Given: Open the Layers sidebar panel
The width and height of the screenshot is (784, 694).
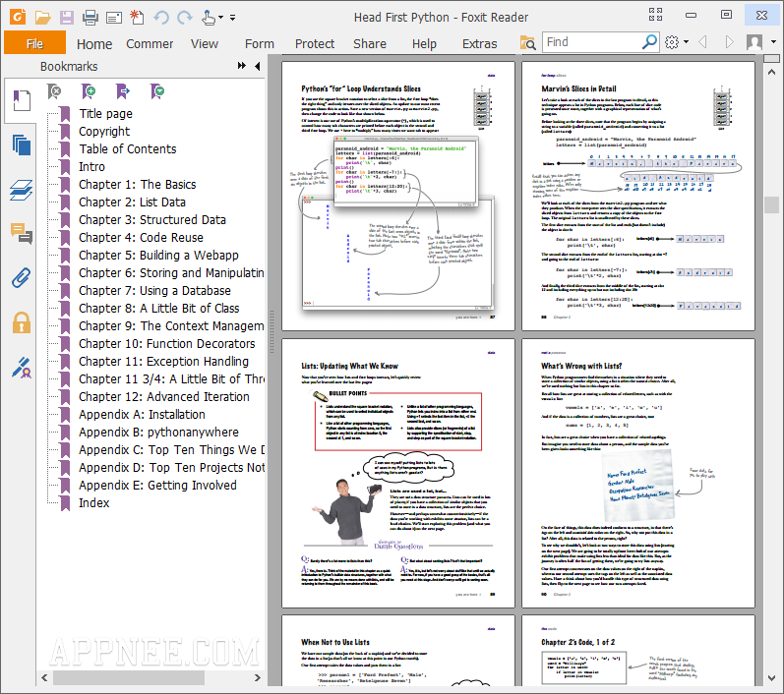Looking at the screenshot, I should pyautogui.click(x=22, y=190).
